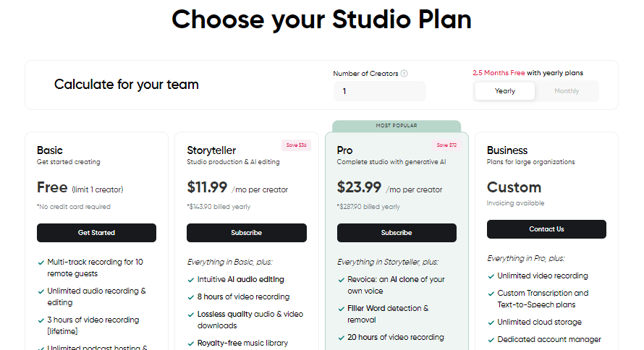The image size is (644, 350).
Task: Click the Number of Creators input field
Action: click(x=379, y=91)
